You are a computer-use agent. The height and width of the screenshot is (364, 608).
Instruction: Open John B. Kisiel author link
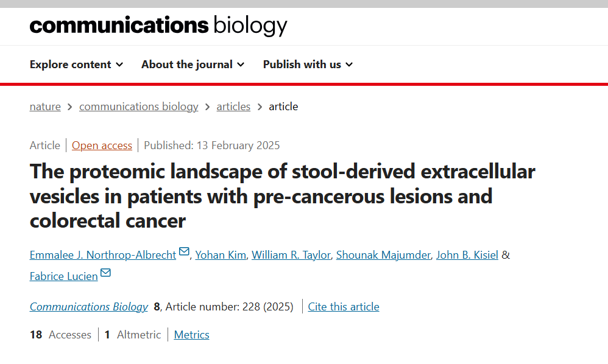coord(467,255)
